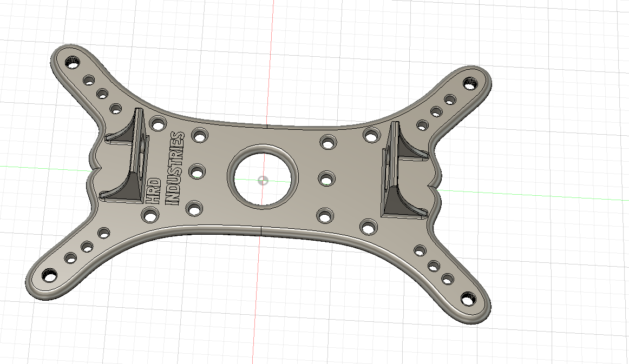Image resolution: width=629 pixels, height=364 pixels.
Task: Click the V-notch on the plate's right side
Action: 434,186
